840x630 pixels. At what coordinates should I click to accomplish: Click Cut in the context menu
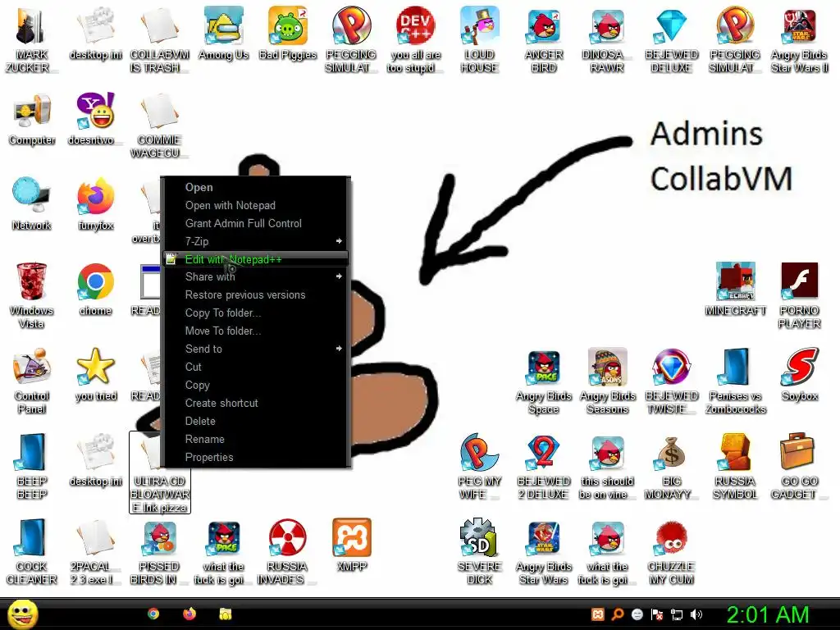coord(256,367)
